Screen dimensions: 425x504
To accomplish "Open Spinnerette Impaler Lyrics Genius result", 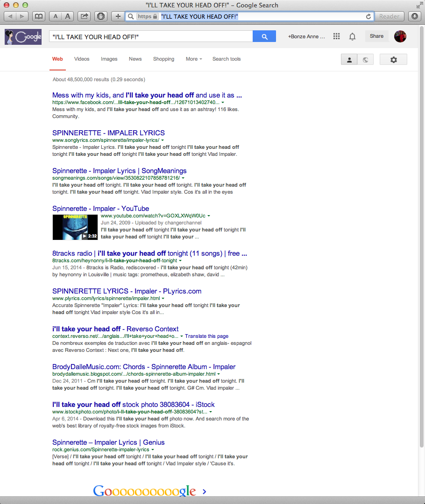I will click(108, 442).
